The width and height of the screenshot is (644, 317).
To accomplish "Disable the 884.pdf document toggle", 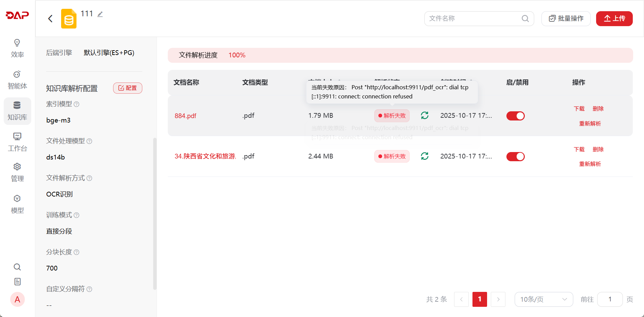I will [x=515, y=116].
